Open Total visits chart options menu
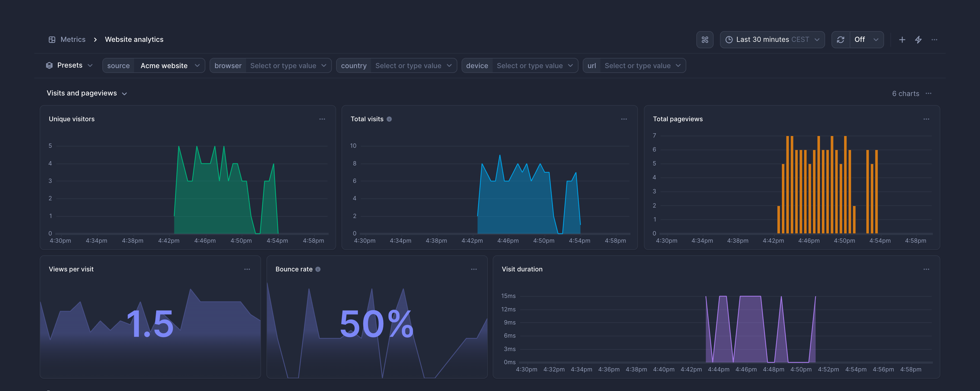This screenshot has height=391, width=980. tap(624, 119)
